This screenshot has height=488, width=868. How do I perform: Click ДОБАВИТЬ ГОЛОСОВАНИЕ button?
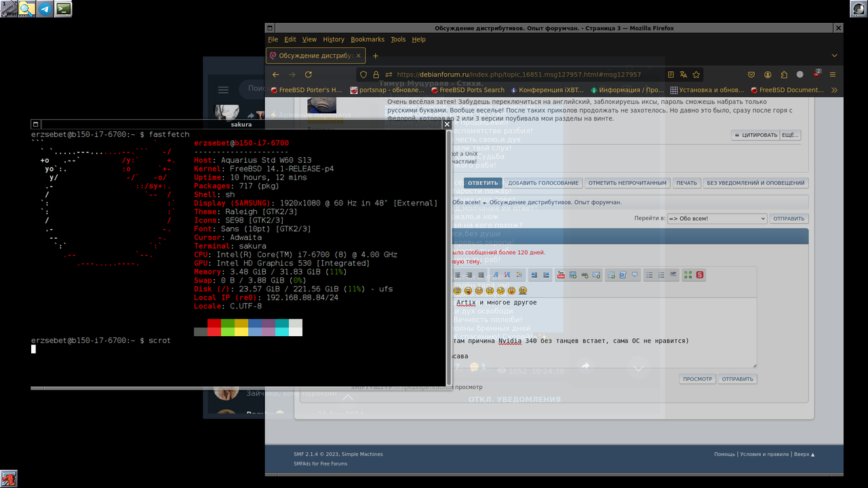[x=543, y=183]
